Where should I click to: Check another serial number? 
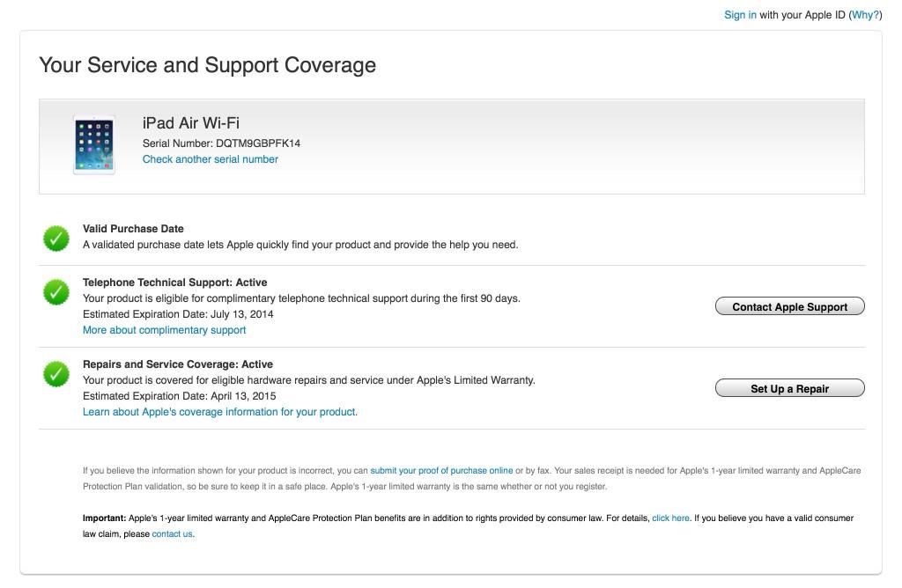pyautogui.click(x=210, y=159)
